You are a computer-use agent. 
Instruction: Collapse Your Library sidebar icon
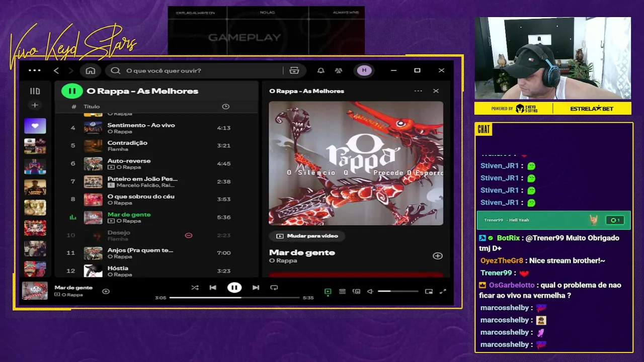tap(35, 91)
